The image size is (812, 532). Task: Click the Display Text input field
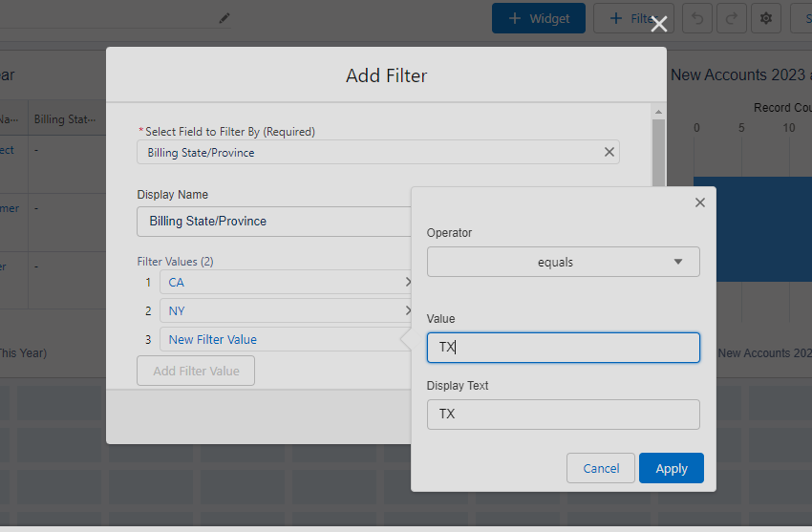tap(563, 414)
